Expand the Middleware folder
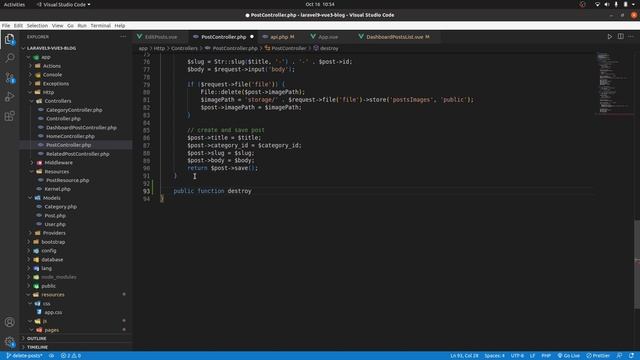This screenshot has height=360, width=640. pos(58,163)
